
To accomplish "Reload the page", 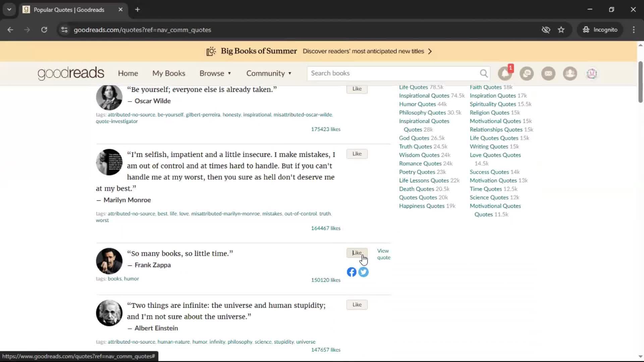I will [44, 30].
